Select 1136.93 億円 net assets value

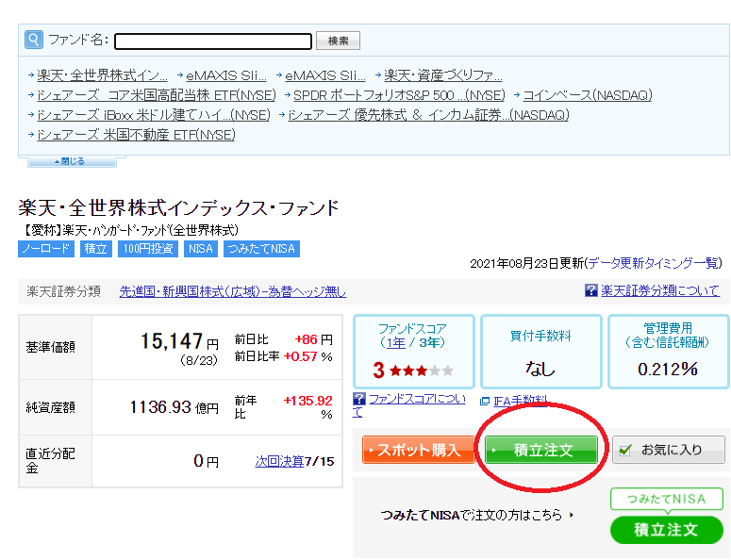[174, 407]
